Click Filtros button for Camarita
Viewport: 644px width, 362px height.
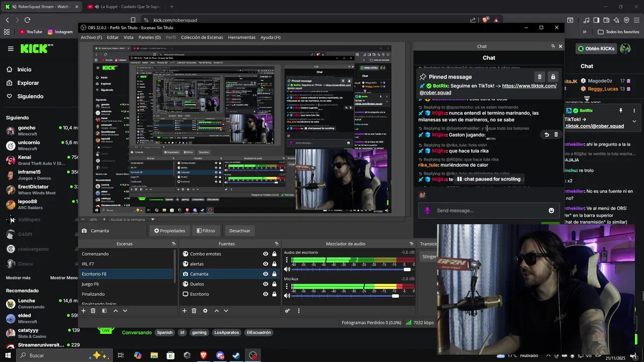tap(206, 231)
